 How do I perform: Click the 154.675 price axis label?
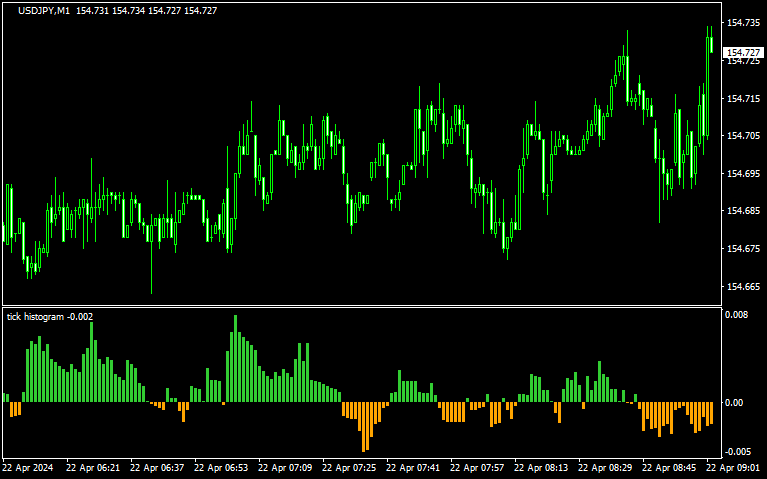744,249
